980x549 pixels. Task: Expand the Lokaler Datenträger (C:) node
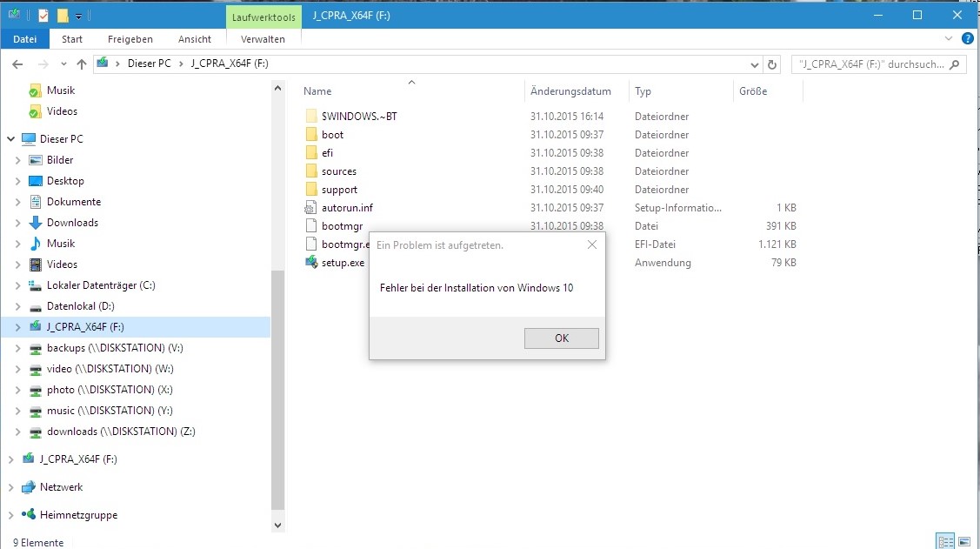point(17,285)
